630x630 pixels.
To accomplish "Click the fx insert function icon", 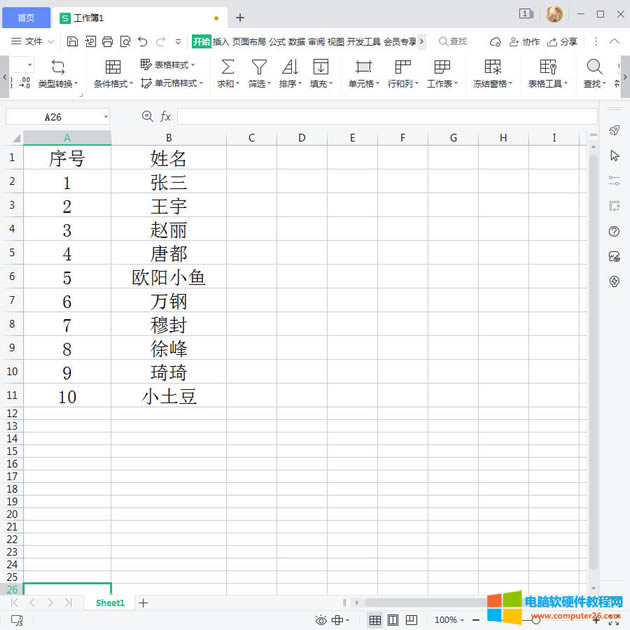I will 165,117.
